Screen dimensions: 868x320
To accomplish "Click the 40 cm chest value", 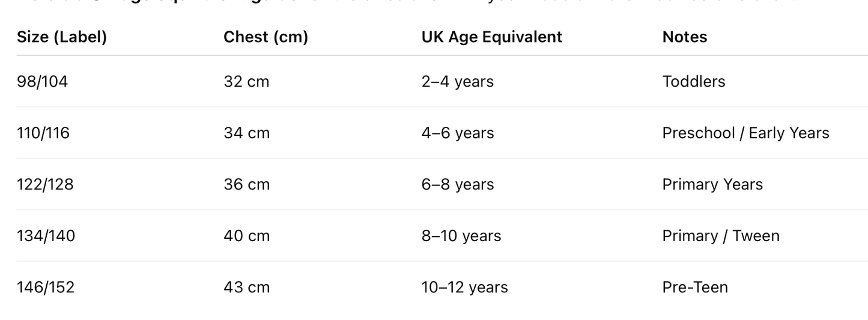I will pos(246,236).
